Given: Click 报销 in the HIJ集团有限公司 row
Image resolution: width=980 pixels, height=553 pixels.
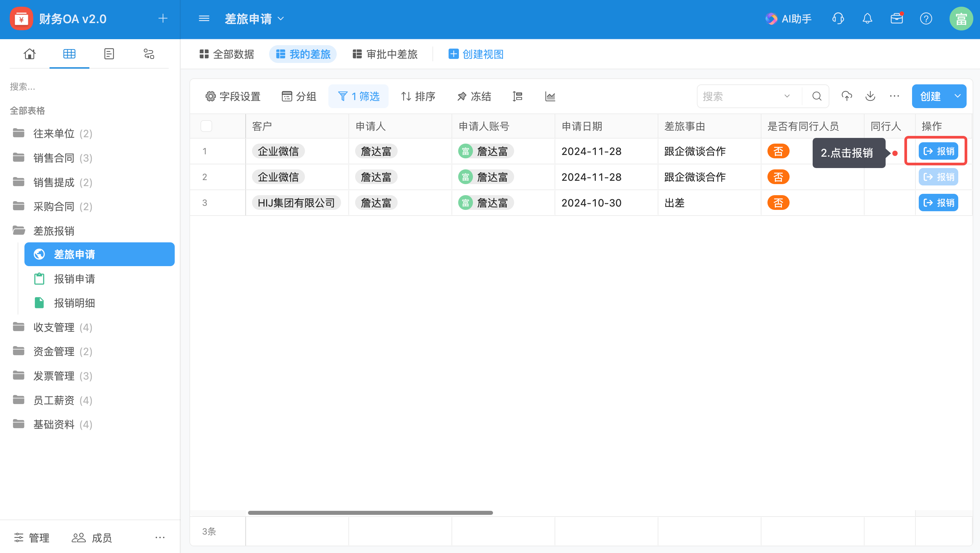Looking at the screenshot, I should (938, 203).
